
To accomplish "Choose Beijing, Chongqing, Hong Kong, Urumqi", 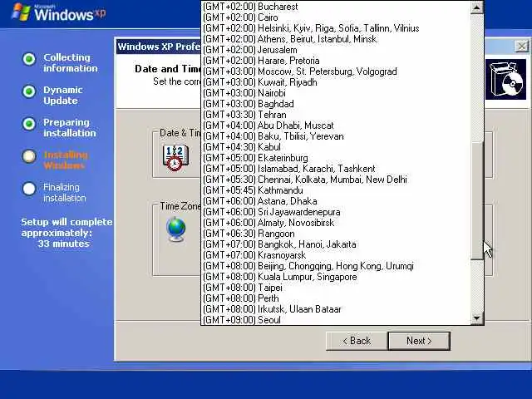I will (x=336, y=266).
